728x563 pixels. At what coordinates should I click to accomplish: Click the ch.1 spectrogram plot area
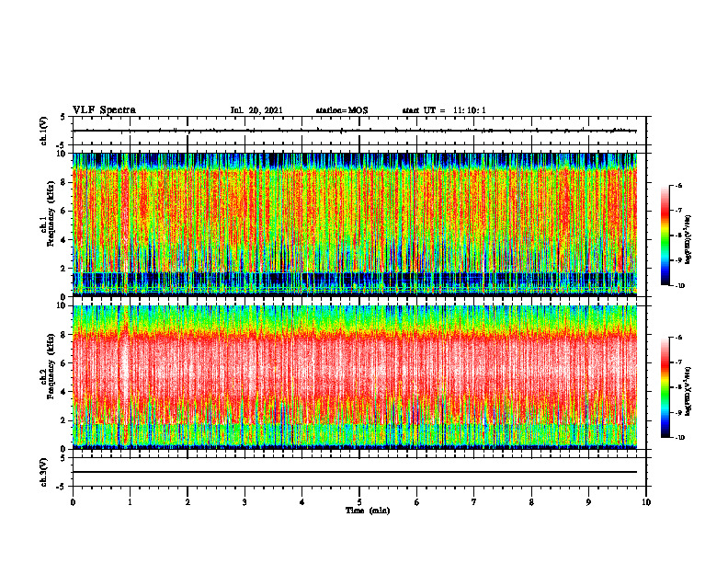point(355,224)
